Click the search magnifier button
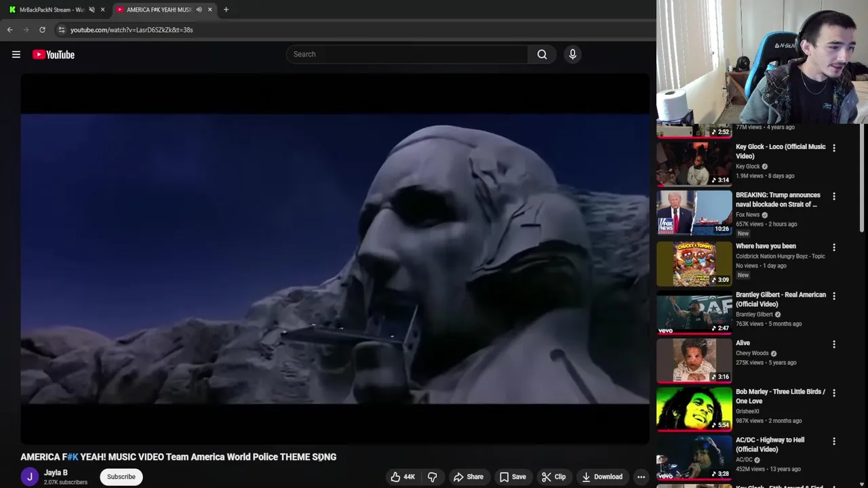This screenshot has height=488, width=868. pos(542,54)
